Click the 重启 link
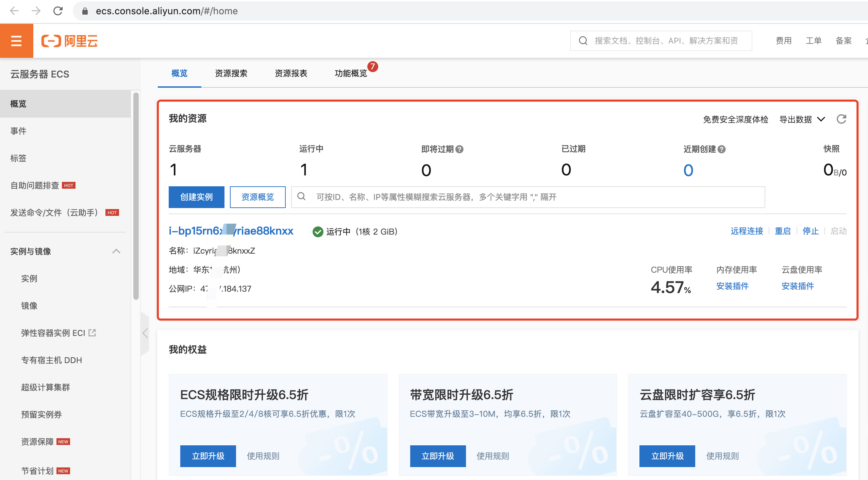The width and height of the screenshot is (868, 480). pyautogui.click(x=783, y=231)
